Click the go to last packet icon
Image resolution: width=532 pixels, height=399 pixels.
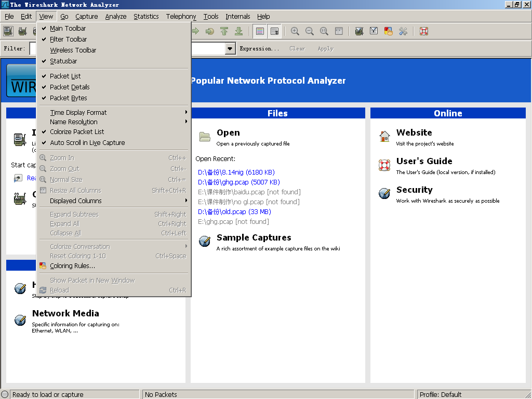(x=239, y=31)
